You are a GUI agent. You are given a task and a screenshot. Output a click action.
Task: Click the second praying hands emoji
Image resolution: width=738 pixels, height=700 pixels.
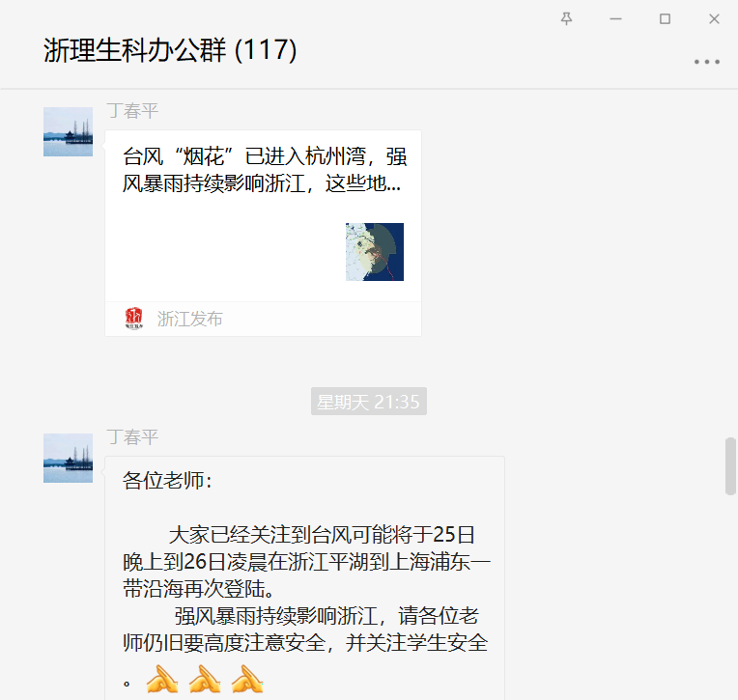tap(205, 680)
